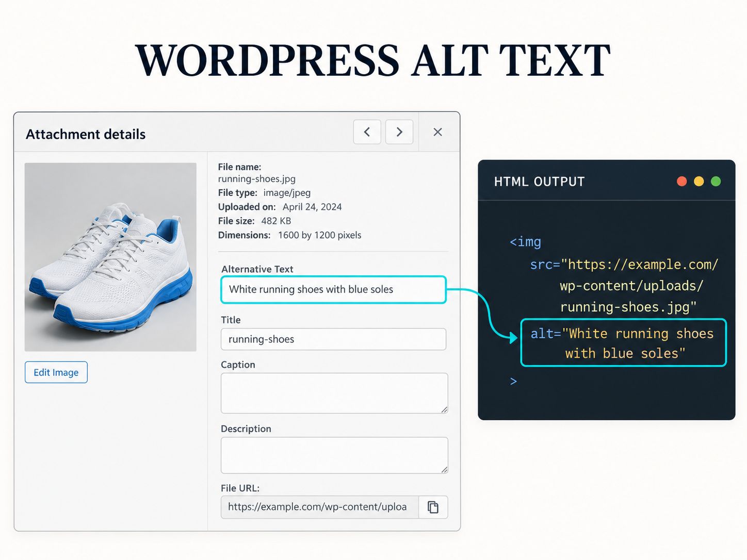Screen dimensions: 747x560
Task: Click the yellow dot in HTML Output window
Action: [699, 182]
